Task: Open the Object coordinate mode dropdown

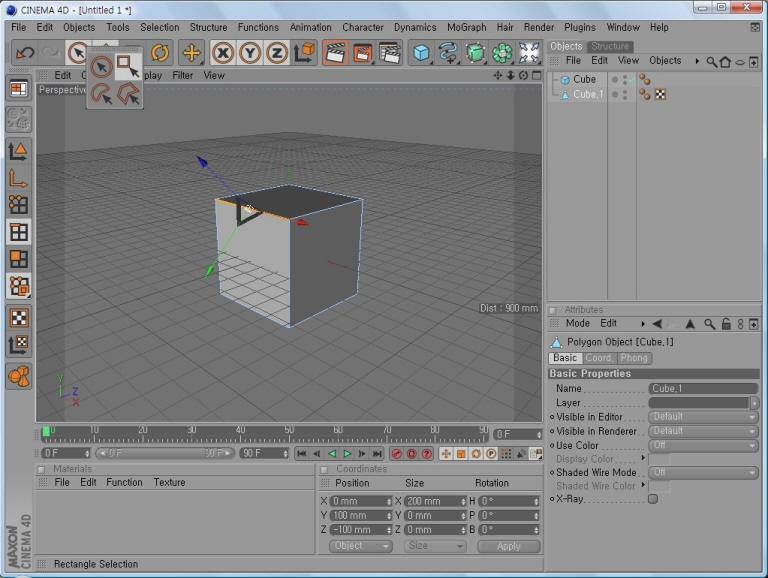Action: click(361, 546)
